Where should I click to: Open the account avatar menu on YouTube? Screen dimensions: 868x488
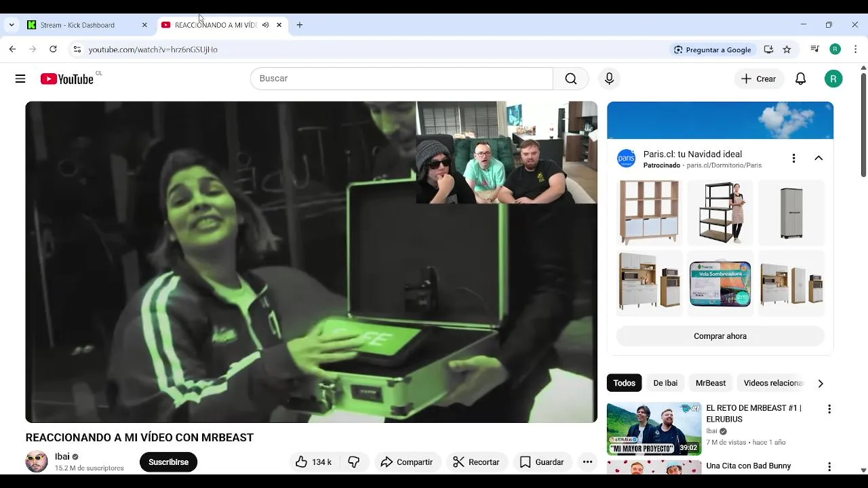point(833,79)
